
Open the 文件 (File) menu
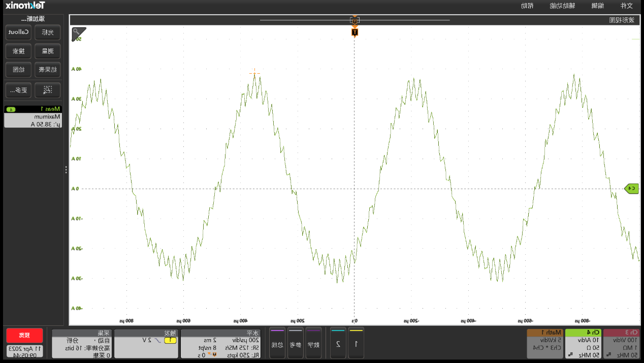(626, 6)
